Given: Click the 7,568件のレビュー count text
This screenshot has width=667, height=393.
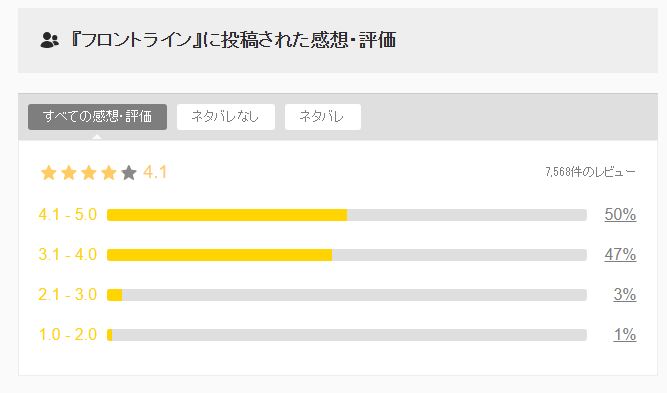Looking at the screenshot, I should [x=590, y=172].
